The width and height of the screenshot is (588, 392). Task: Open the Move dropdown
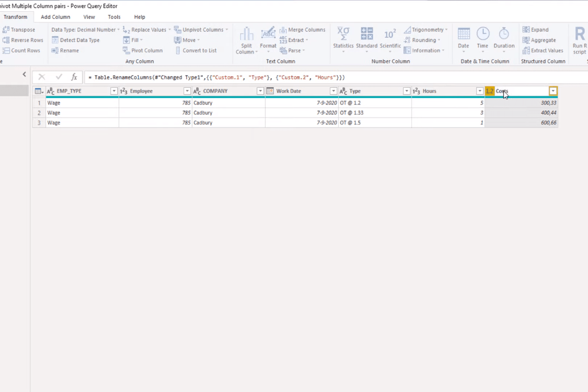coord(187,40)
